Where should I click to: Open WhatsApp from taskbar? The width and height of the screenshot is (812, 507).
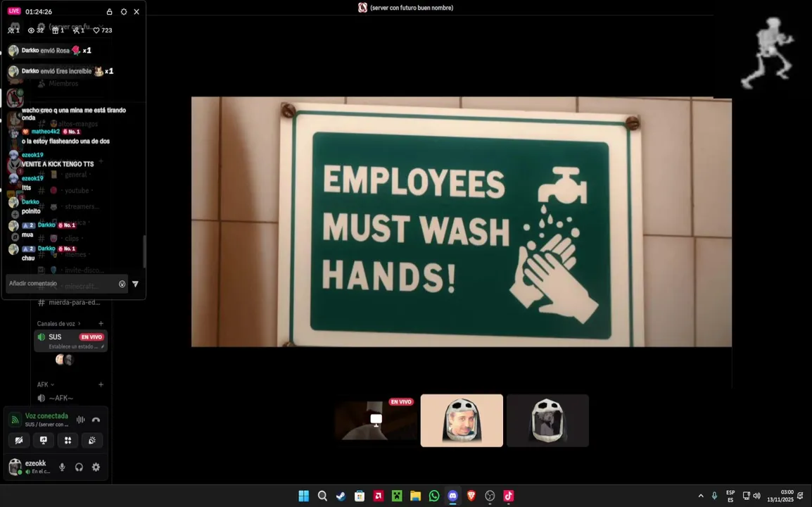pyautogui.click(x=434, y=496)
